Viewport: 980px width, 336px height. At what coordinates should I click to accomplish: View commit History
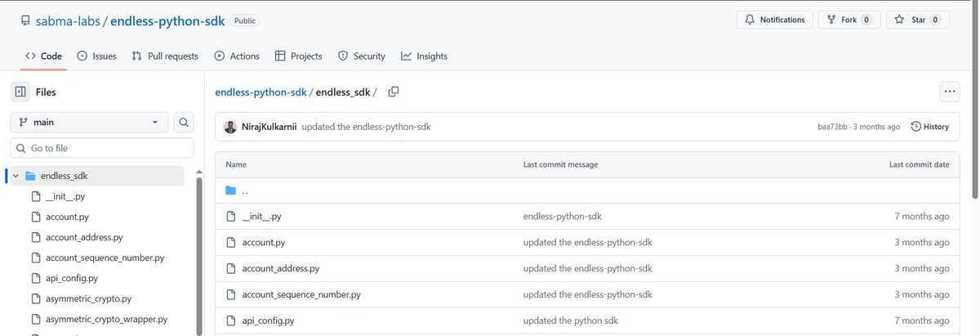(929, 127)
